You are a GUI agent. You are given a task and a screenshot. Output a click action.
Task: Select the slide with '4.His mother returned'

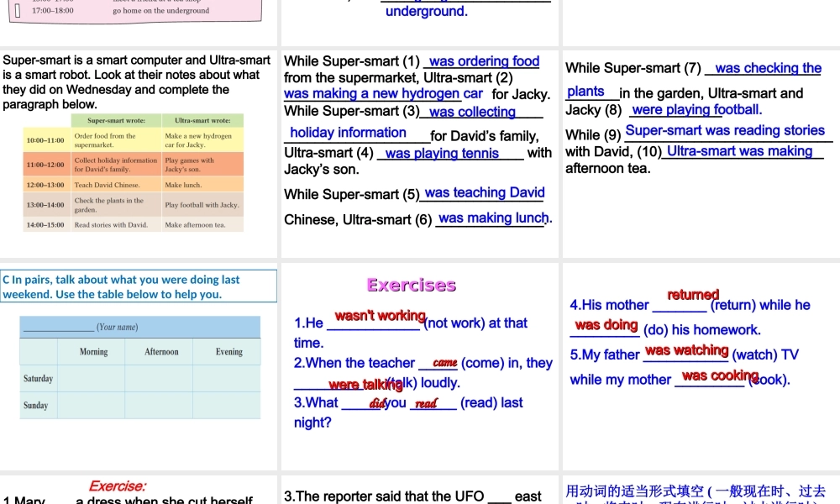click(x=701, y=366)
